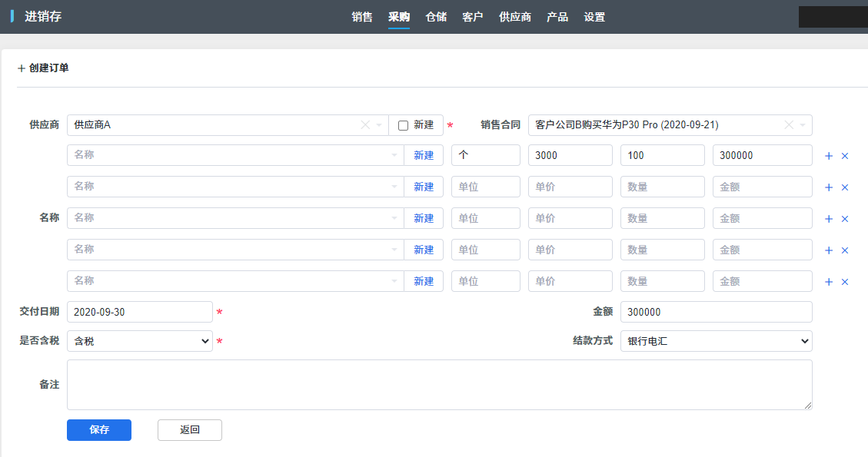Click the plus icon on the fifth row

click(829, 282)
